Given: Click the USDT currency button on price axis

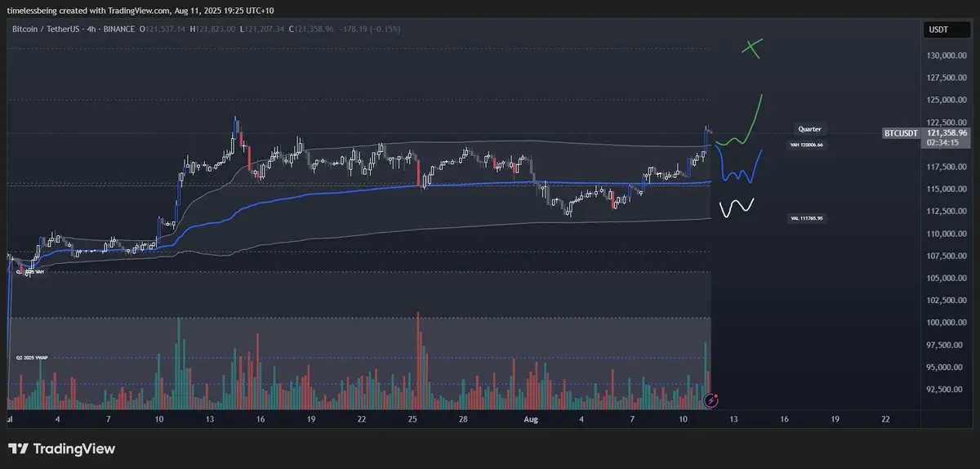Looking at the screenshot, I should tap(946, 29).
